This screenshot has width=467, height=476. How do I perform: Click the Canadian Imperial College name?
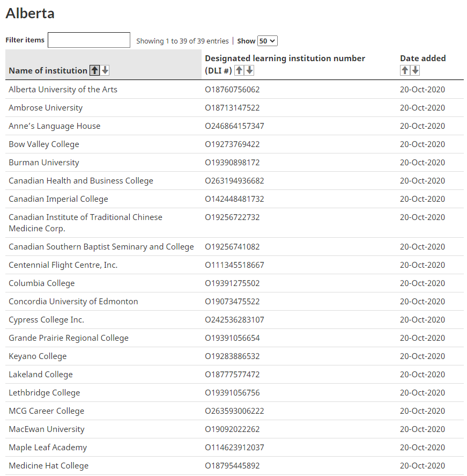tap(58, 199)
